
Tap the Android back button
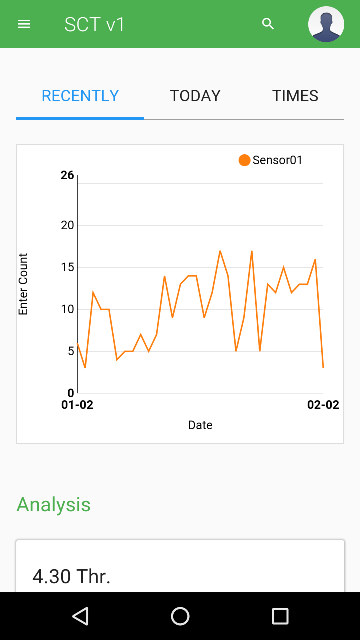pyautogui.click(x=80, y=616)
